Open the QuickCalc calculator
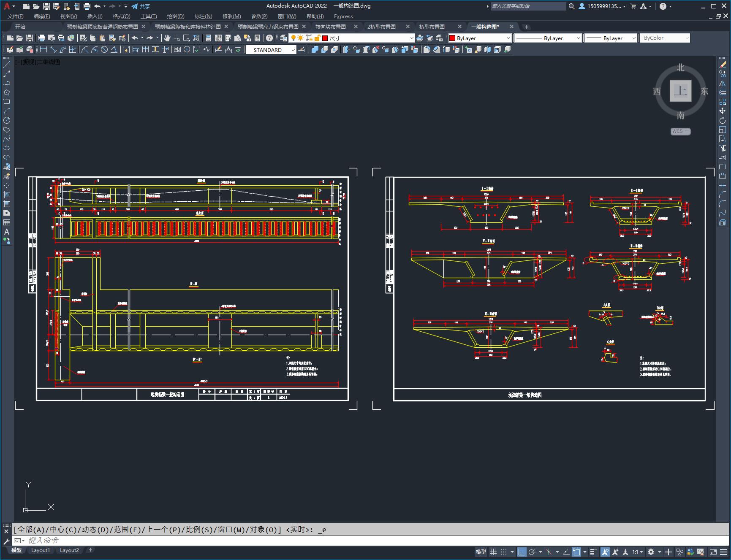The height and width of the screenshot is (560, 731). tap(257, 38)
